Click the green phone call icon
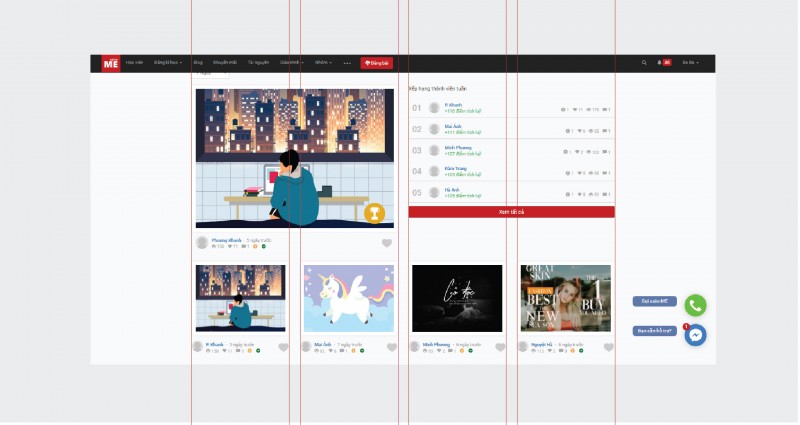This screenshot has width=800, height=425. click(695, 305)
